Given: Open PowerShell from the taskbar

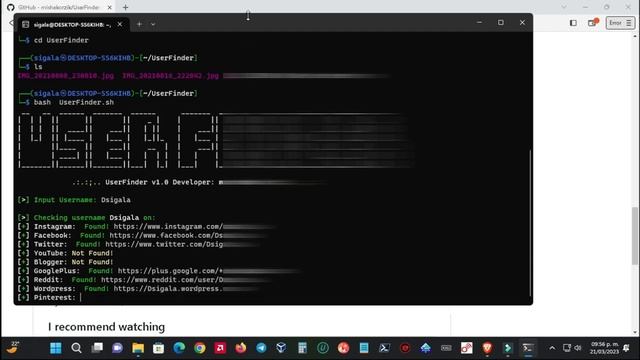Looking at the screenshot, I should (x=384, y=348).
